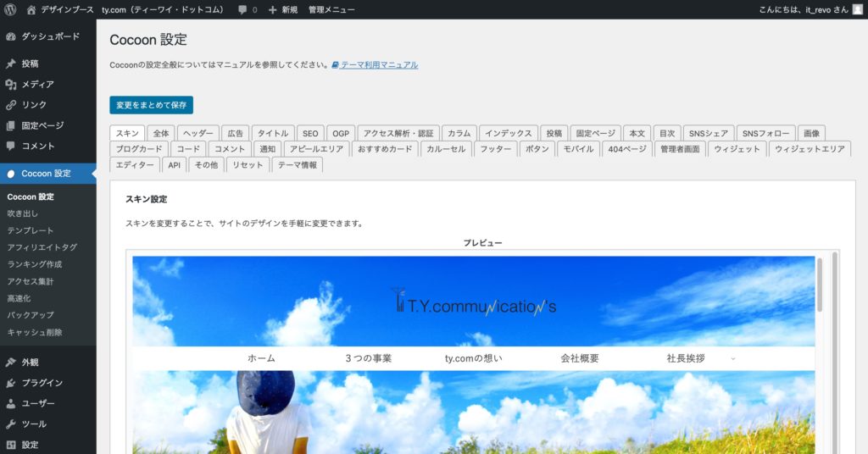Image resolution: width=868 pixels, height=454 pixels.
Task: Open the テーマ利用マニュアル link
Action: coord(379,65)
